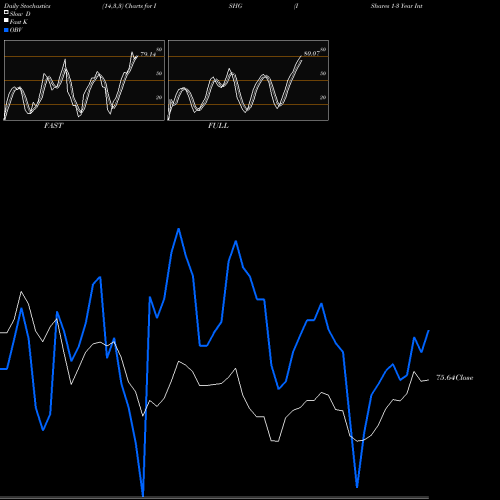Click the Fast K legend swatch
The height and width of the screenshot is (500, 500).
click(x=6, y=21)
